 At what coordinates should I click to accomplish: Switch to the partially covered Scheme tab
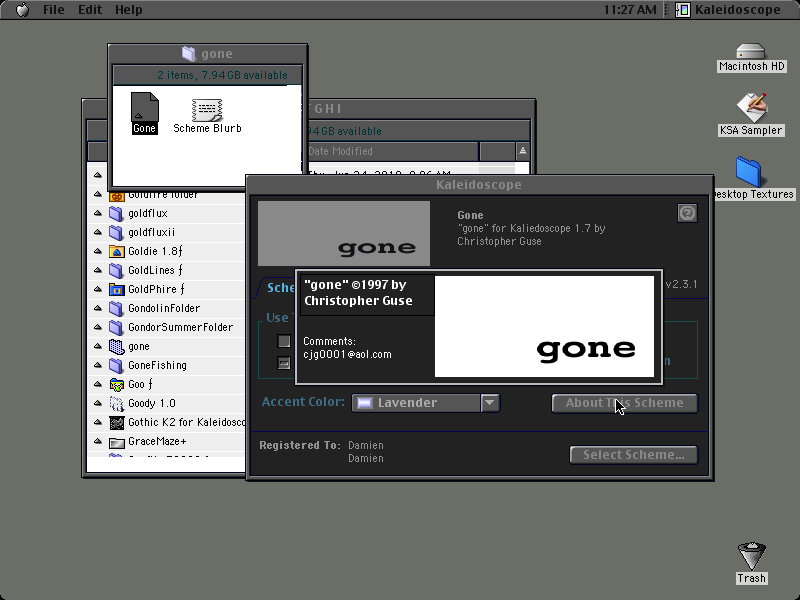(278, 288)
